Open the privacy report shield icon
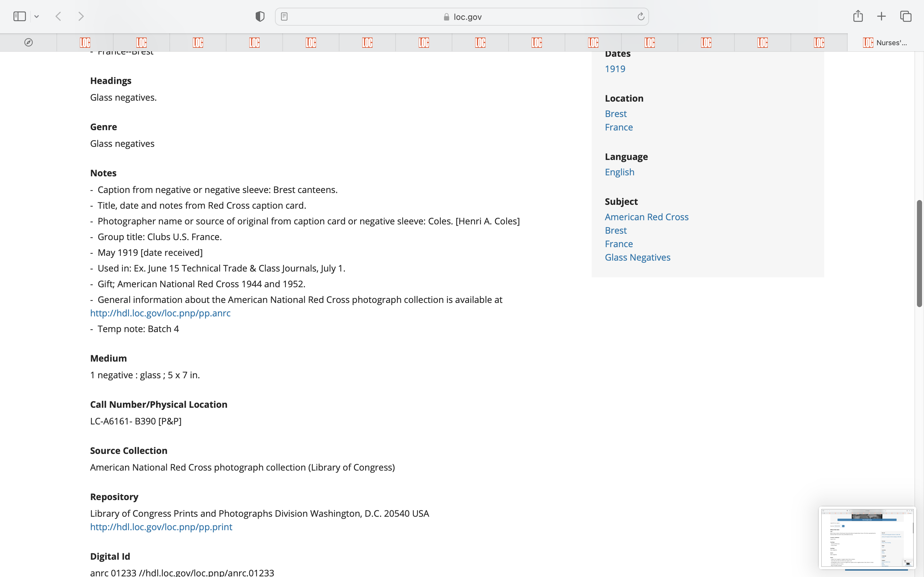The height and width of the screenshot is (577, 924). click(x=260, y=16)
